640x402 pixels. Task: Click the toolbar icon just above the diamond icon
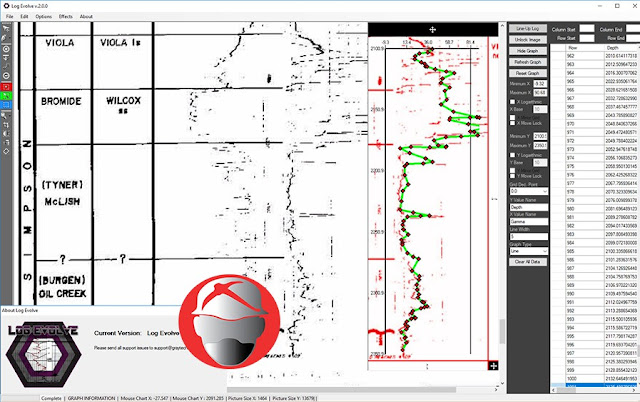click(x=6, y=142)
